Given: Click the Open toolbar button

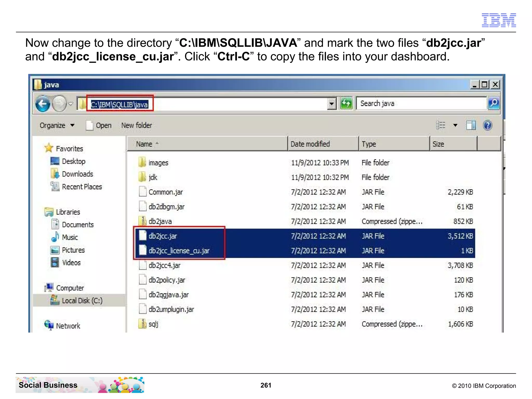Looking at the screenshot, I should (x=99, y=125).
